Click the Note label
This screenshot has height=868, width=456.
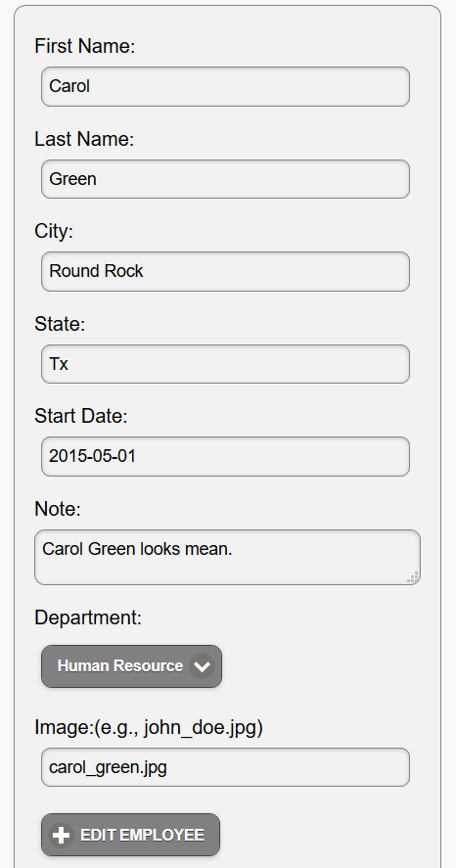point(58,509)
